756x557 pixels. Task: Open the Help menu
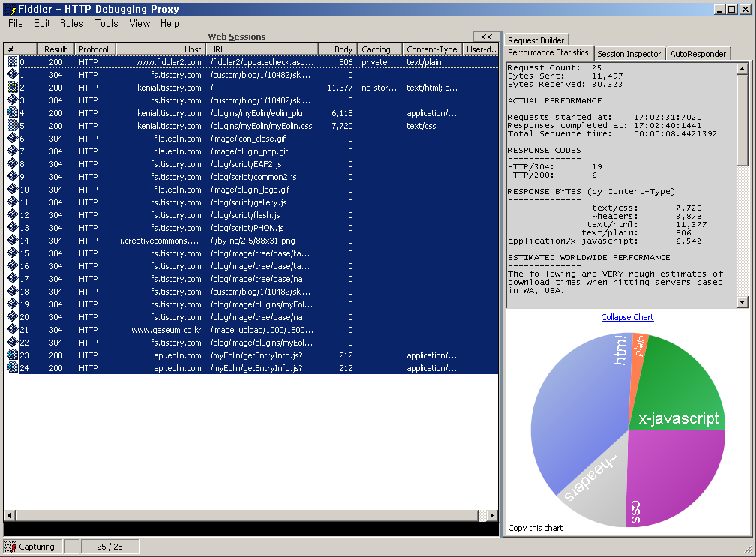169,23
